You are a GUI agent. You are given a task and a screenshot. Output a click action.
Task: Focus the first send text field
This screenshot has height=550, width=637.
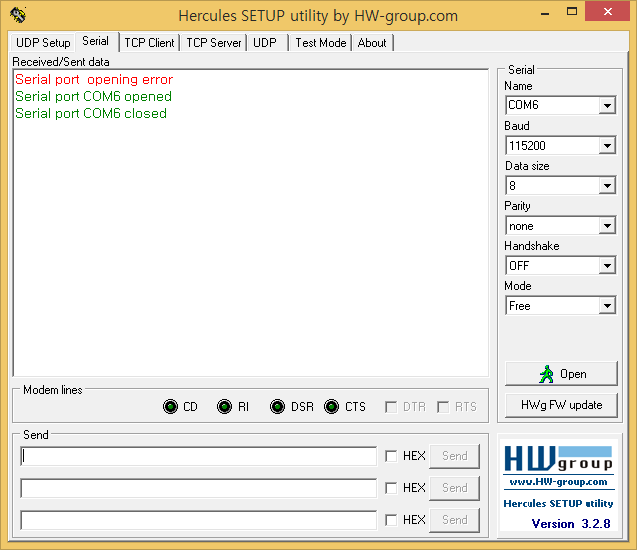click(199, 456)
